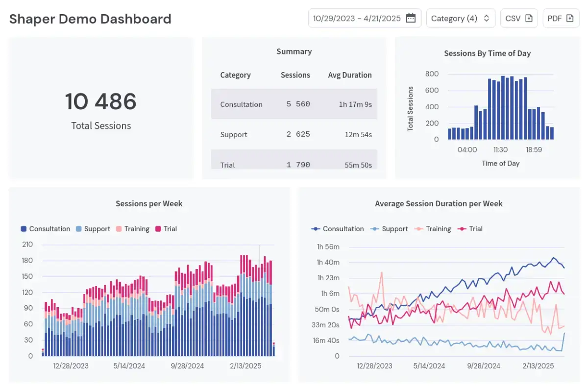Click the calendar icon in the date range field

click(x=411, y=18)
